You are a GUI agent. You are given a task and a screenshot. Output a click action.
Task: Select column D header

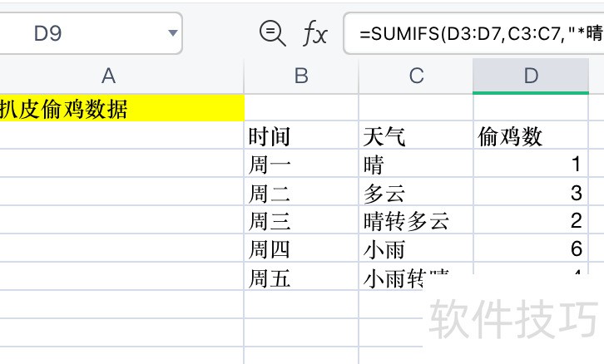[531, 76]
